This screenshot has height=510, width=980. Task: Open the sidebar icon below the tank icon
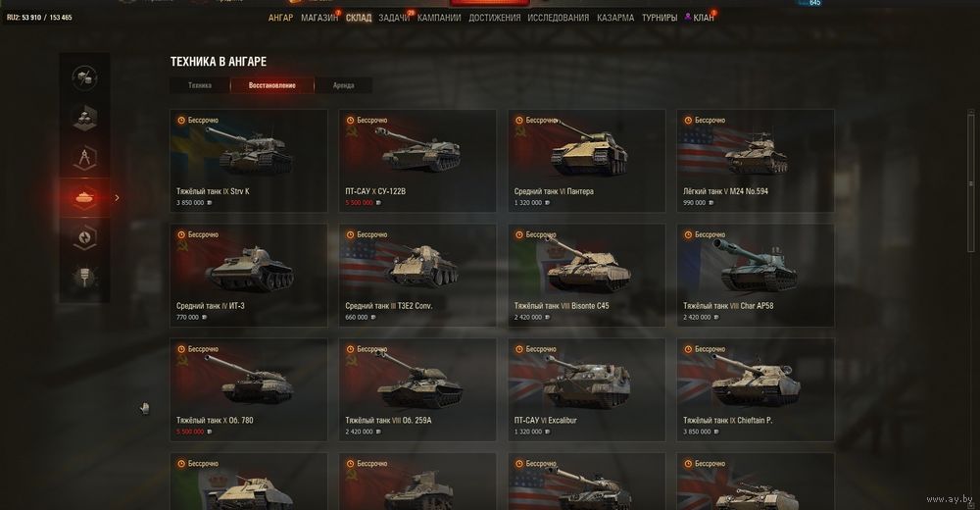pyautogui.click(x=84, y=237)
